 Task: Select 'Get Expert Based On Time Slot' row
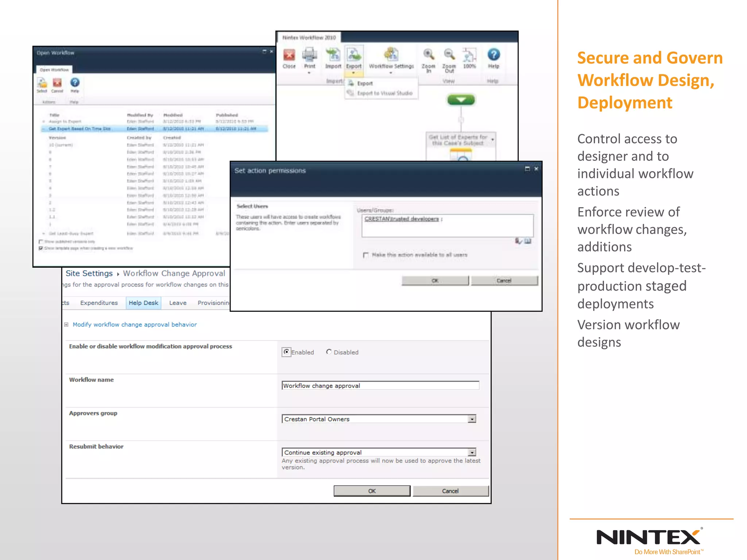[x=155, y=129]
